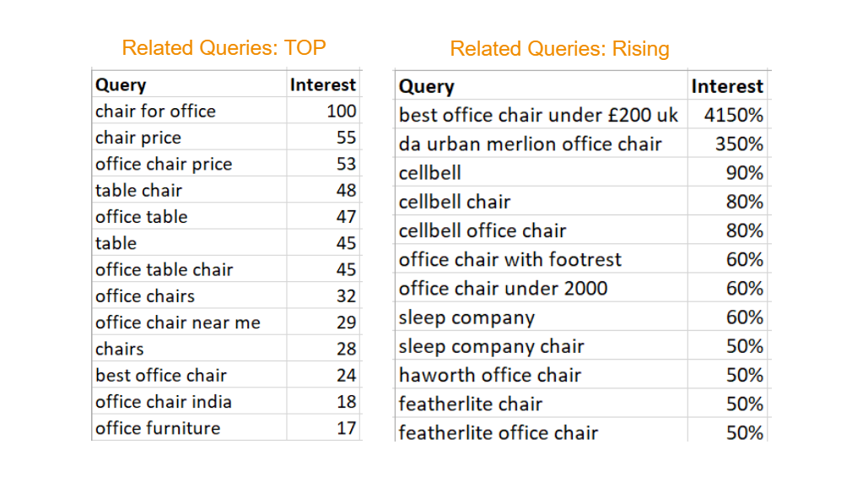Click the 'Related Queries: Rising' heading
Image resolution: width=868 pixels, height=477 pixels.
click(559, 49)
